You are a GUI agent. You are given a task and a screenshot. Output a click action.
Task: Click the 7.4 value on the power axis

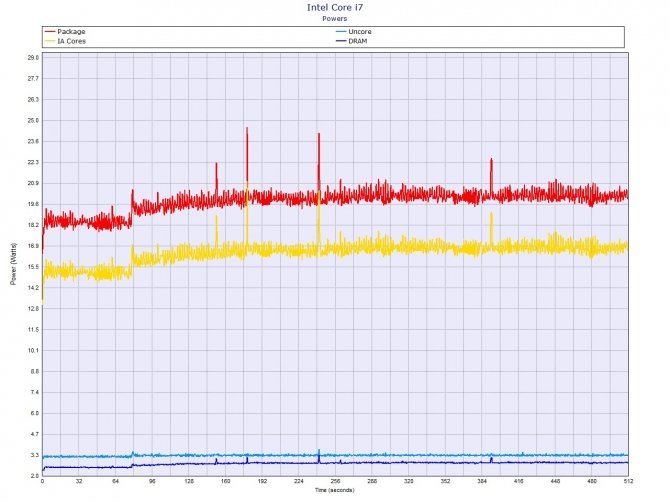coord(35,392)
